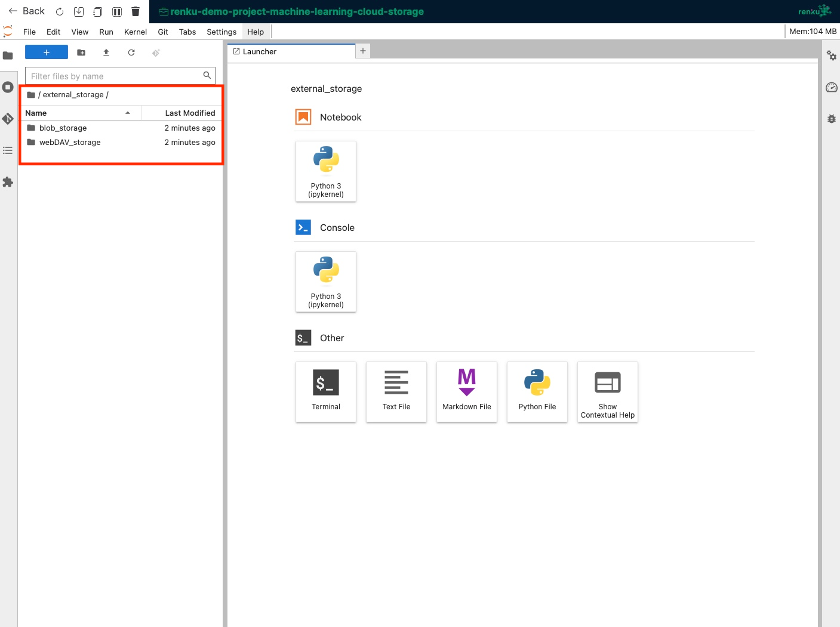This screenshot has width=840, height=627.
Task: Open a new Terminal
Action: coord(326,392)
